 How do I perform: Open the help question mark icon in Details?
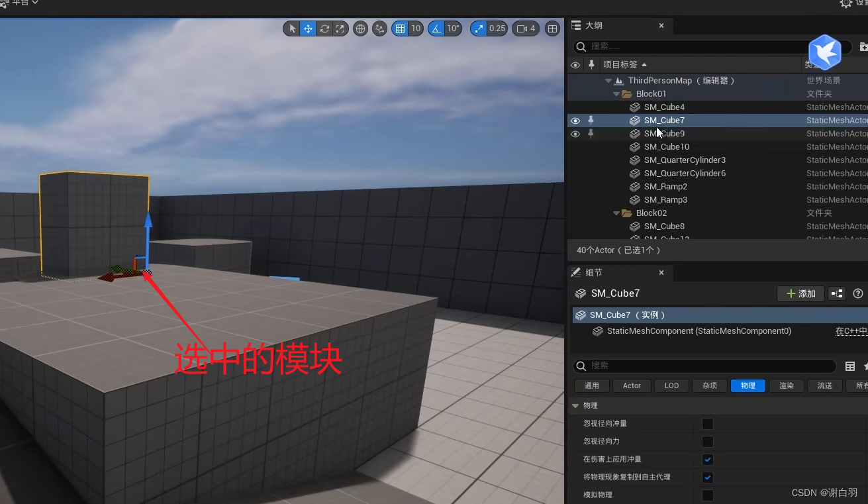click(x=858, y=293)
